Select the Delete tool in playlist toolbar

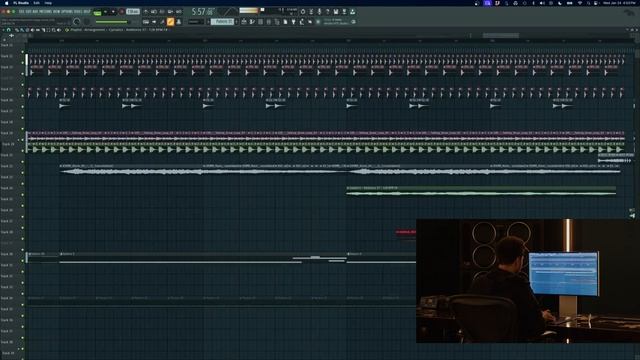tap(27, 30)
